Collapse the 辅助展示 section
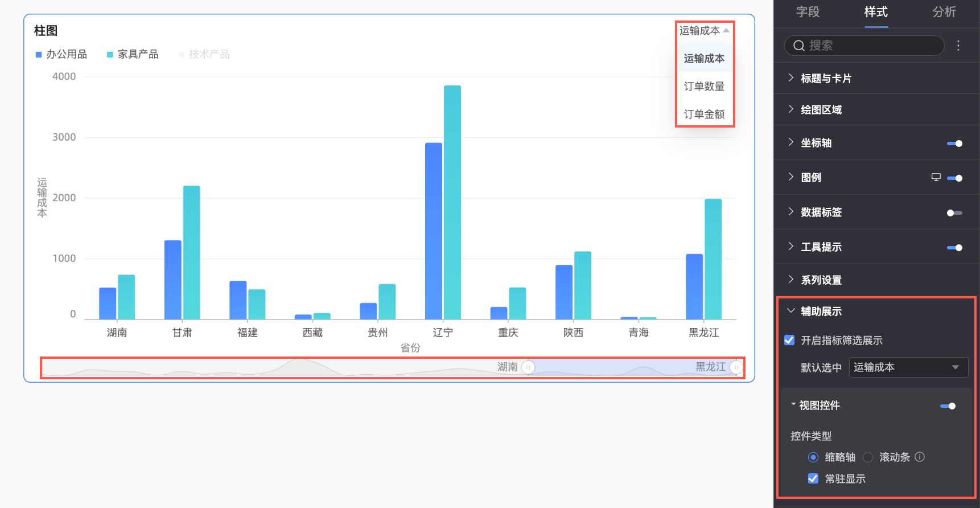This screenshot has width=980, height=508. (790, 311)
